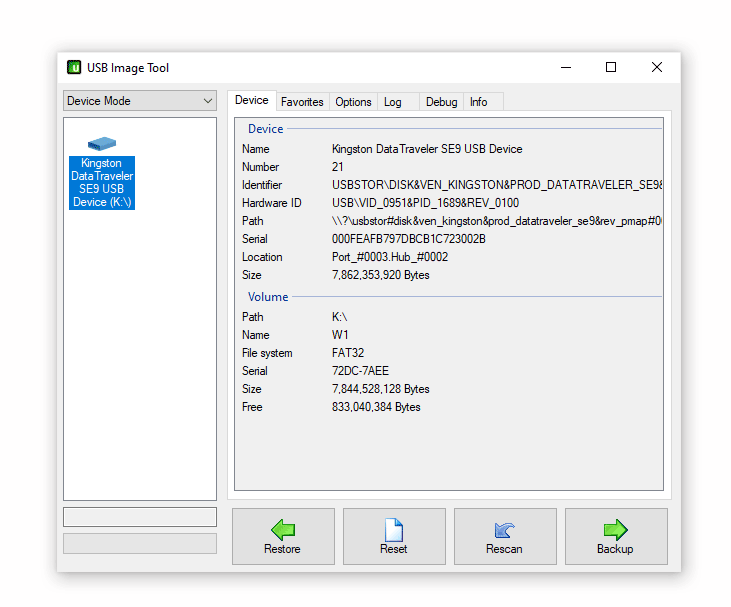
Task: Click the File system value FAT32
Action: (348, 353)
